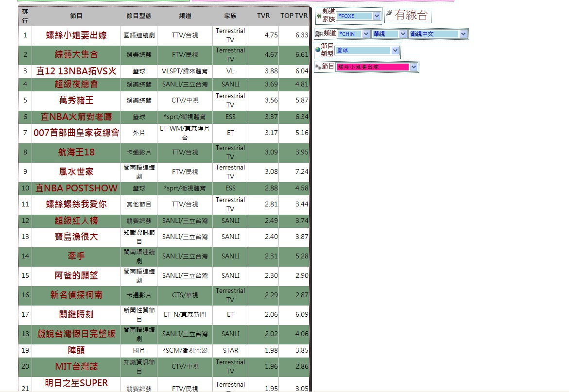This screenshot has height=392, width=569.
Task: Click the 排行 column header
Action: click(x=25, y=16)
